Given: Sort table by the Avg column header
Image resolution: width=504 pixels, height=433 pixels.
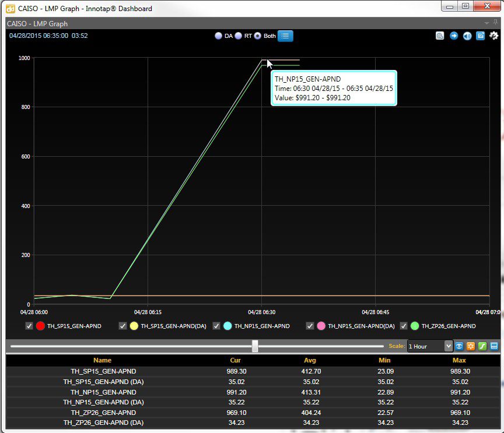Looking at the screenshot, I should click(x=310, y=360).
